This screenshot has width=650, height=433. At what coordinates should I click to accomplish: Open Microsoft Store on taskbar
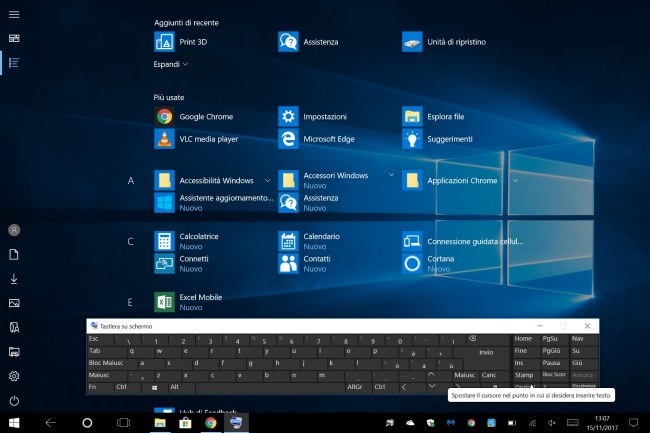(x=185, y=423)
